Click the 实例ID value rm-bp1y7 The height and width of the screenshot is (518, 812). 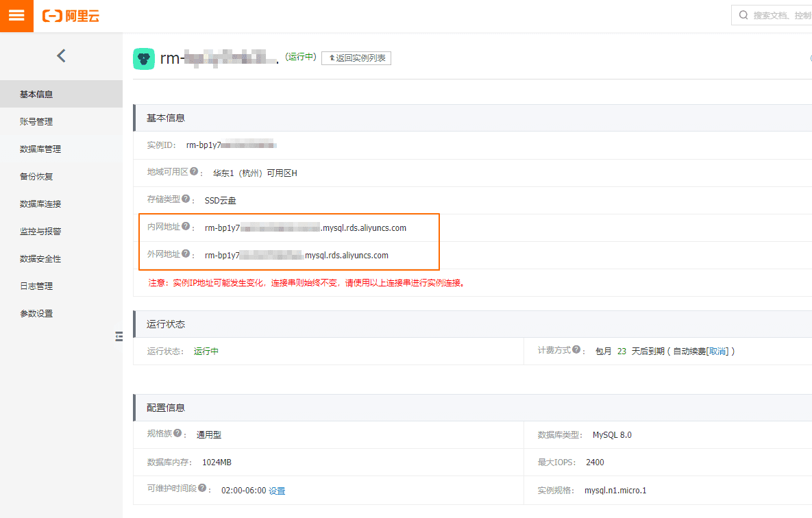232,145
